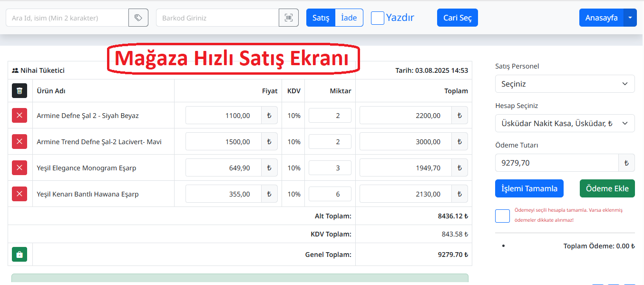Enable the Yazdır checkbox

(377, 17)
